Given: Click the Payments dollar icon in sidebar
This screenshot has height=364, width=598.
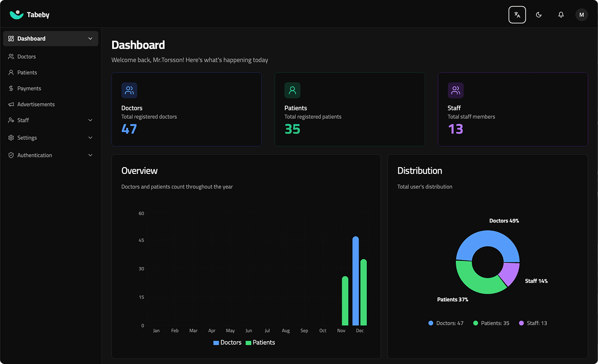Looking at the screenshot, I should [11, 88].
